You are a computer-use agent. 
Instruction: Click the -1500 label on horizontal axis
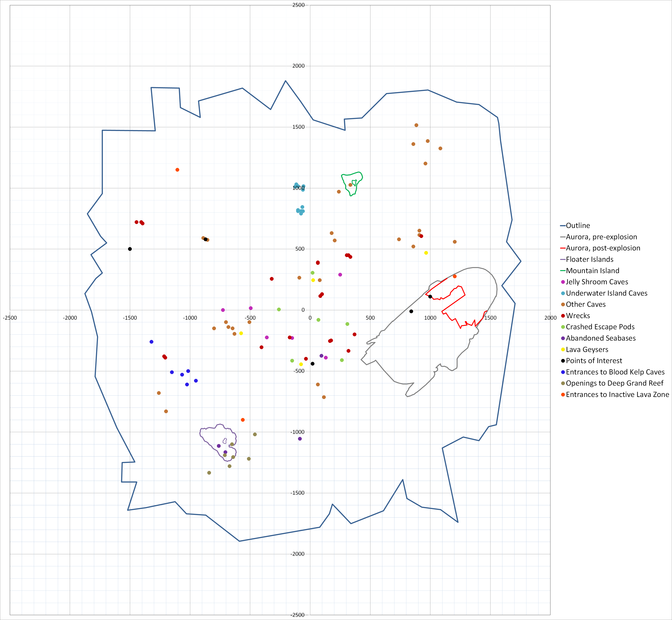(130, 318)
